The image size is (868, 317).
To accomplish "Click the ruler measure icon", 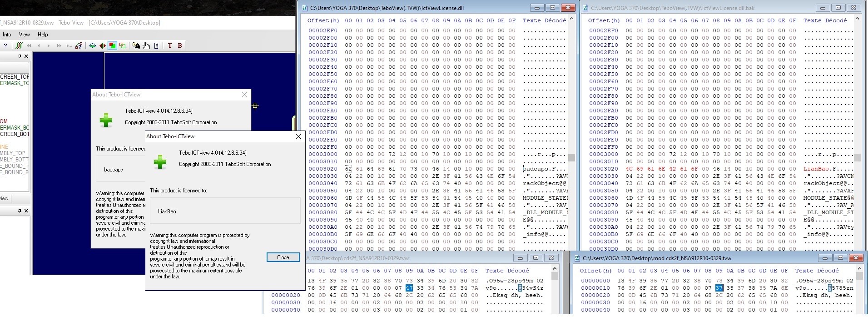I will pyautogui.click(x=156, y=45).
